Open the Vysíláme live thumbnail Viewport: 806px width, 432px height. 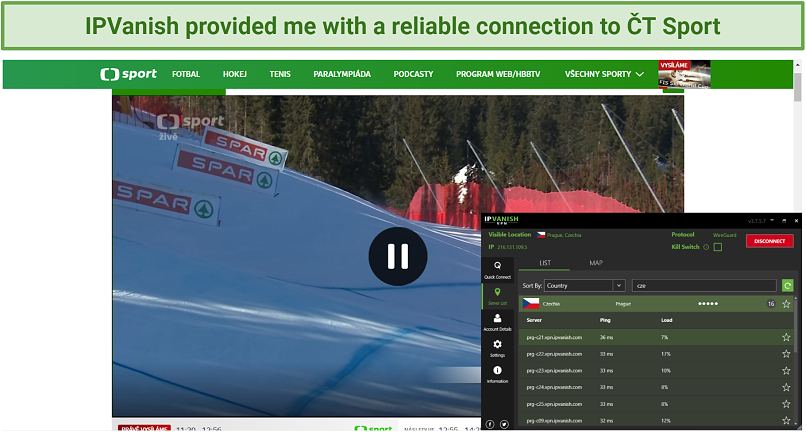tap(684, 75)
